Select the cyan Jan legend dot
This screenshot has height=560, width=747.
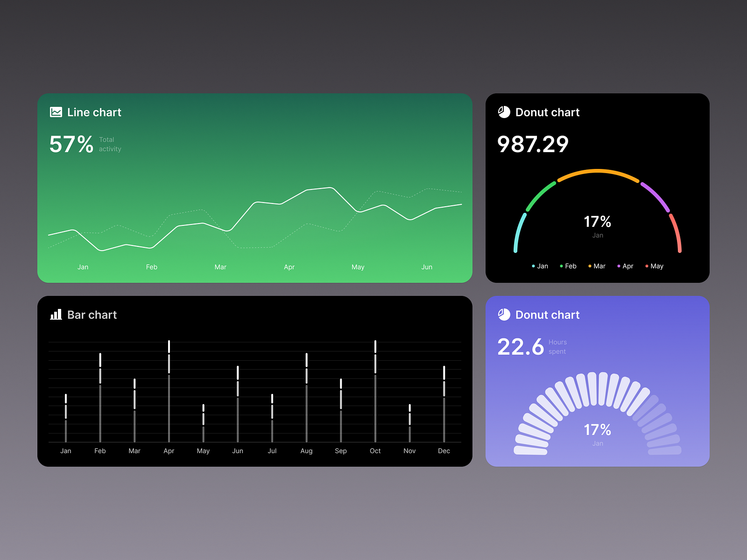click(533, 266)
